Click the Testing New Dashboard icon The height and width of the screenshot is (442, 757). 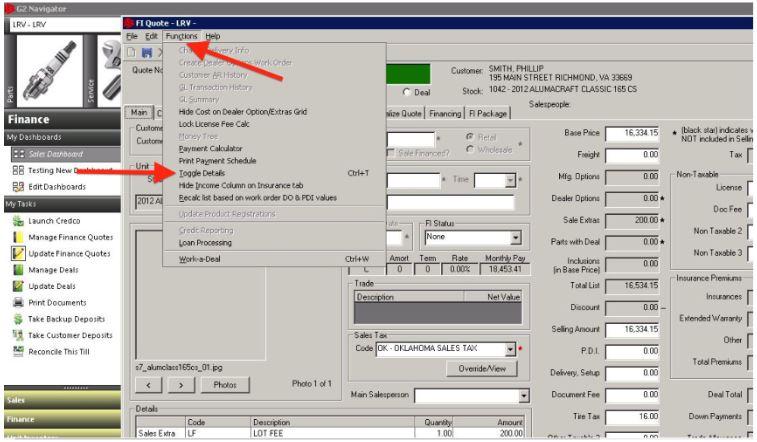[x=18, y=170]
